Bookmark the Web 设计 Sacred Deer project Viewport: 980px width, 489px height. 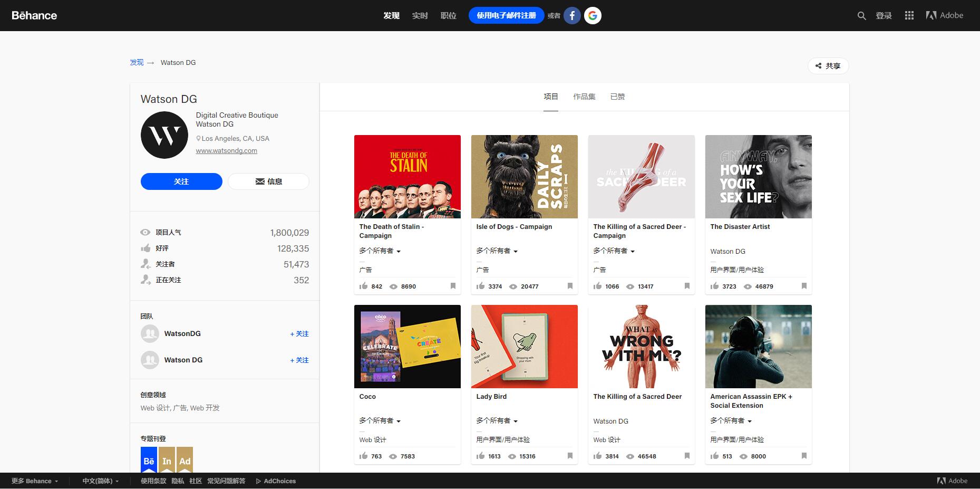[x=687, y=456]
